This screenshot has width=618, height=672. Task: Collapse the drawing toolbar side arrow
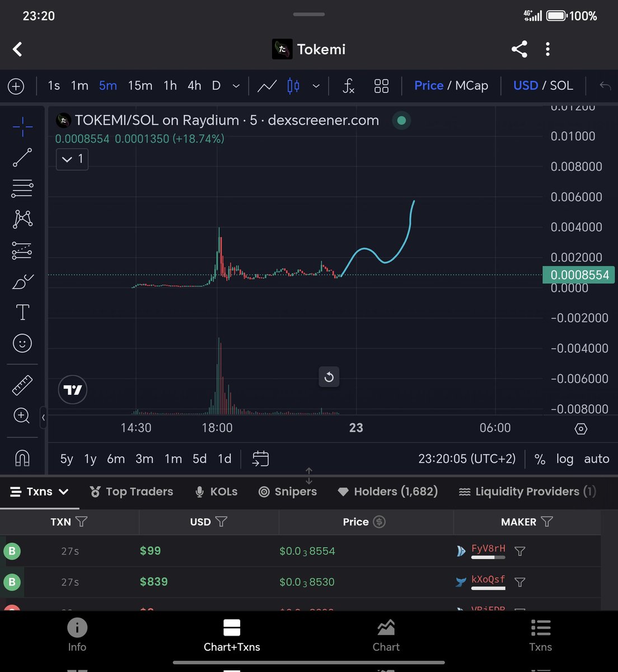click(43, 418)
